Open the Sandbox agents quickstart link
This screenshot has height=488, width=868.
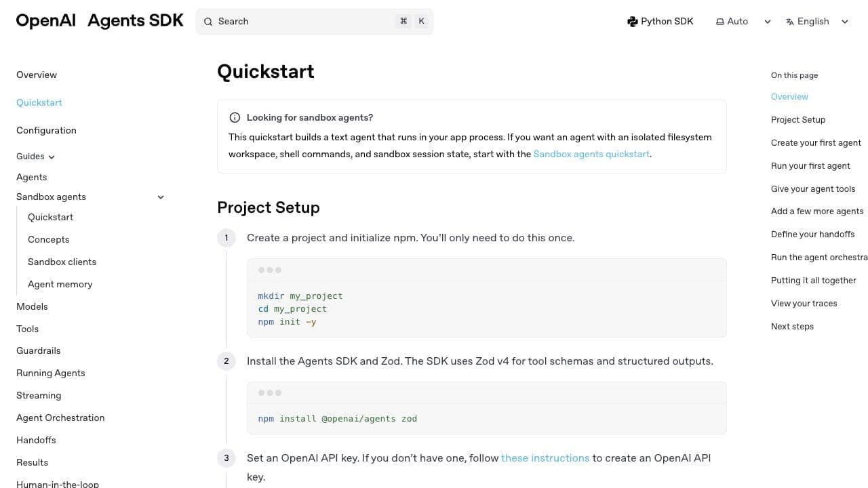coord(591,154)
